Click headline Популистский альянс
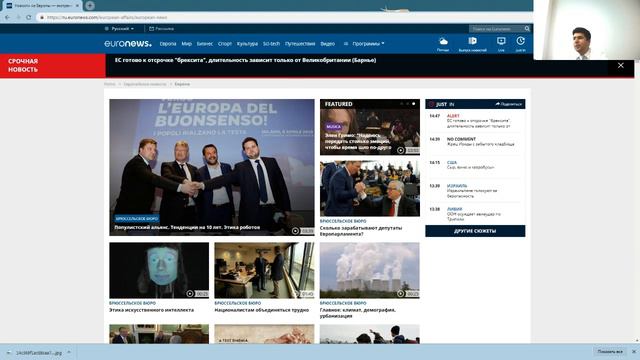Viewport: 640px width, 360px height. click(187, 227)
